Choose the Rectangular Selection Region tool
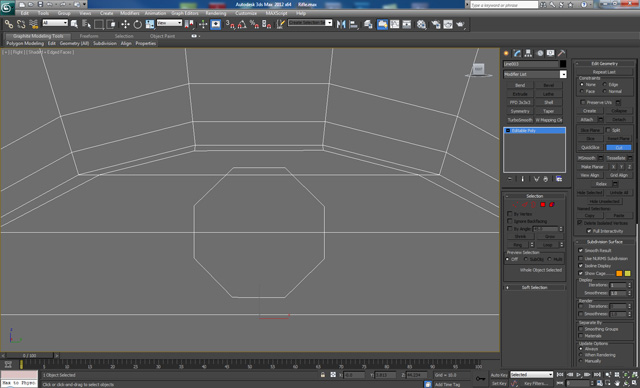 click(98, 24)
